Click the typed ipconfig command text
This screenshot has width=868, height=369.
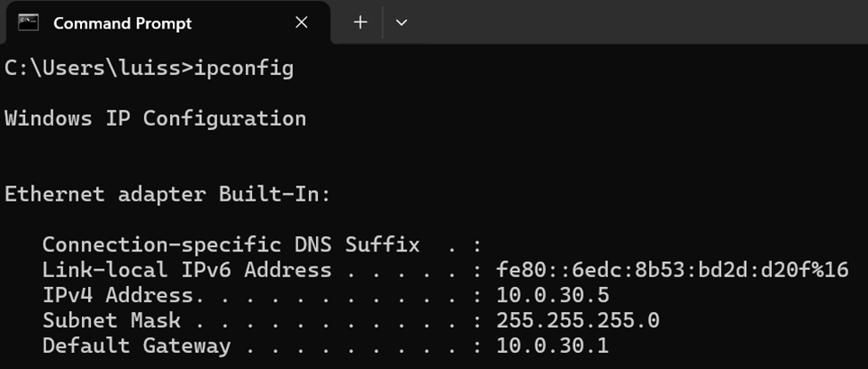click(x=244, y=70)
